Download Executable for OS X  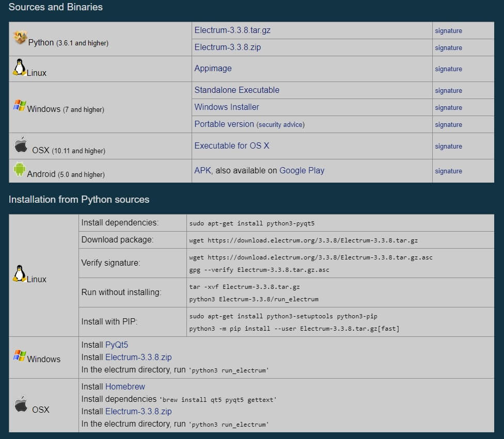[x=232, y=145]
